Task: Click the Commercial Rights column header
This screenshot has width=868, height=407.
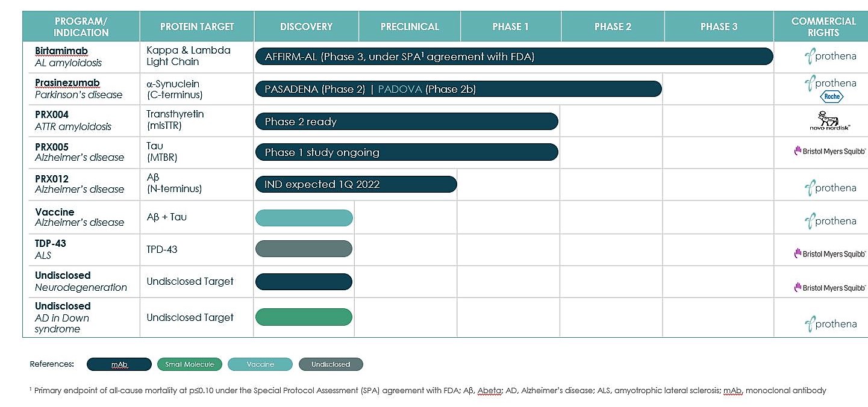Action: (x=823, y=26)
